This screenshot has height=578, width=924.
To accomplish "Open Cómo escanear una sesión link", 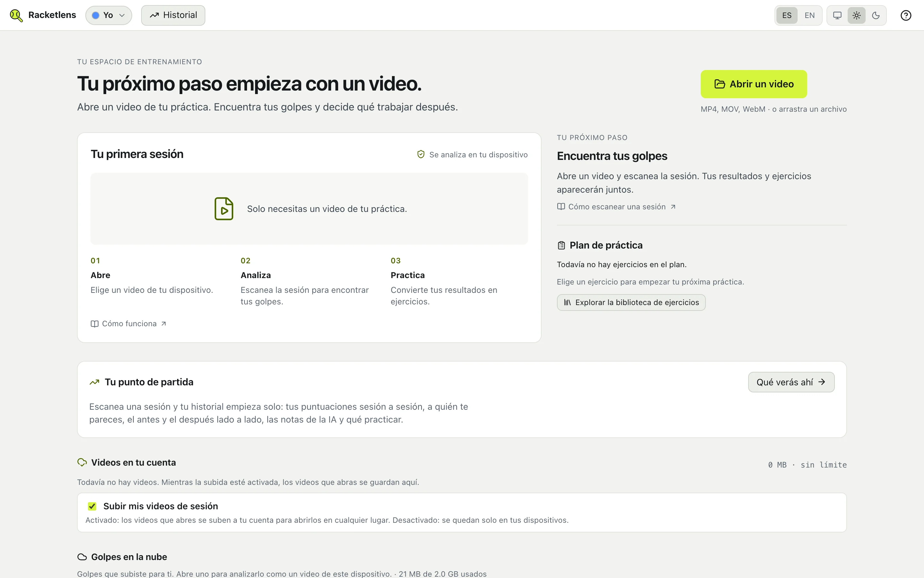I will point(616,207).
